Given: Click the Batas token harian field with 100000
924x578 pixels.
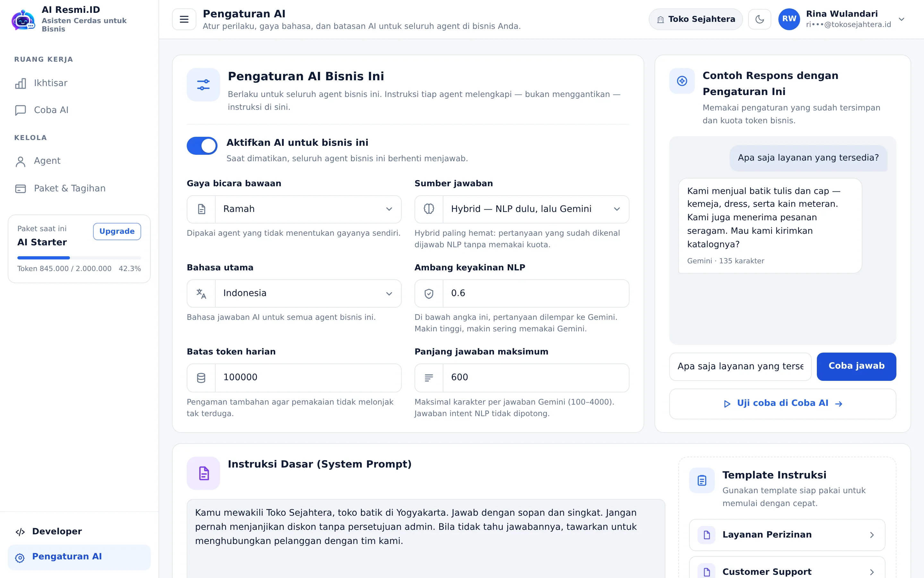Looking at the screenshot, I should click(294, 378).
